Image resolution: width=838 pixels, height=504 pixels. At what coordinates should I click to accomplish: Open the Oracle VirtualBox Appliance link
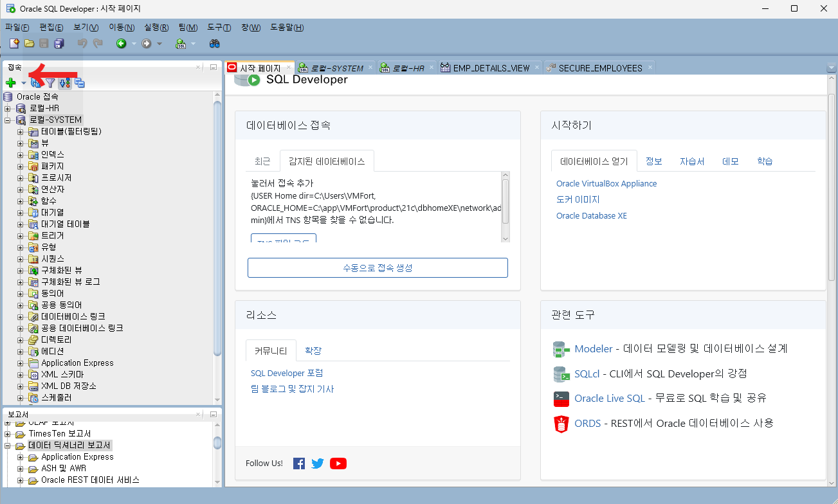click(x=606, y=183)
